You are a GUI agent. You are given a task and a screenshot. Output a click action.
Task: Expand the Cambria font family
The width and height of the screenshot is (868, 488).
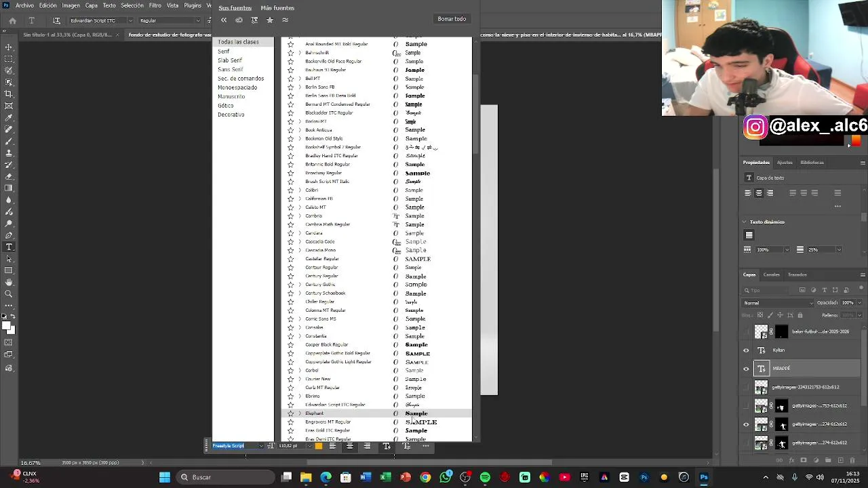300,216
